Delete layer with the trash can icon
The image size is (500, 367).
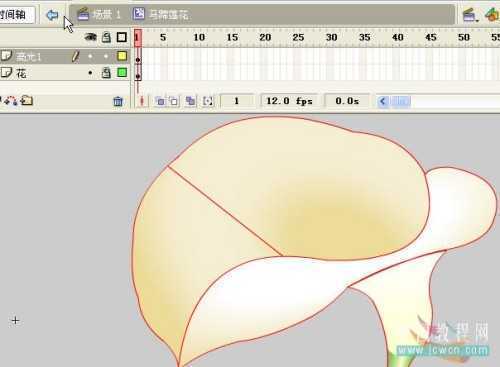118,101
